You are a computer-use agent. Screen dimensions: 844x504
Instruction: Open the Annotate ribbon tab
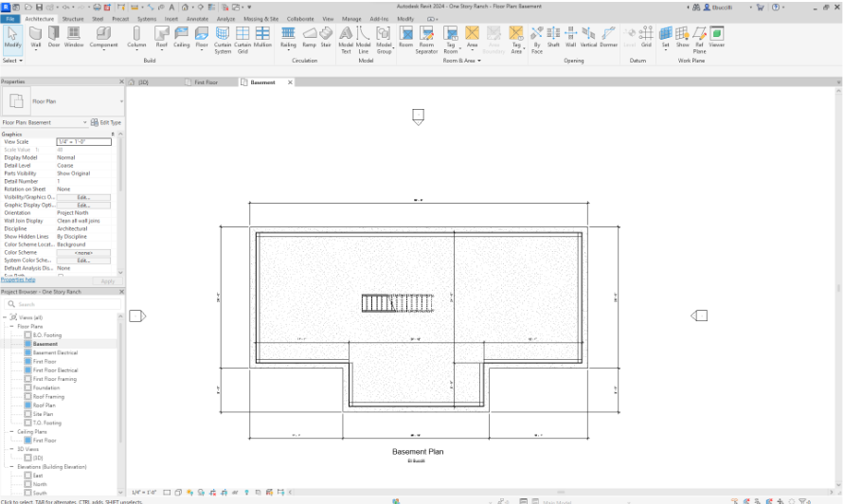coord(197,19)
